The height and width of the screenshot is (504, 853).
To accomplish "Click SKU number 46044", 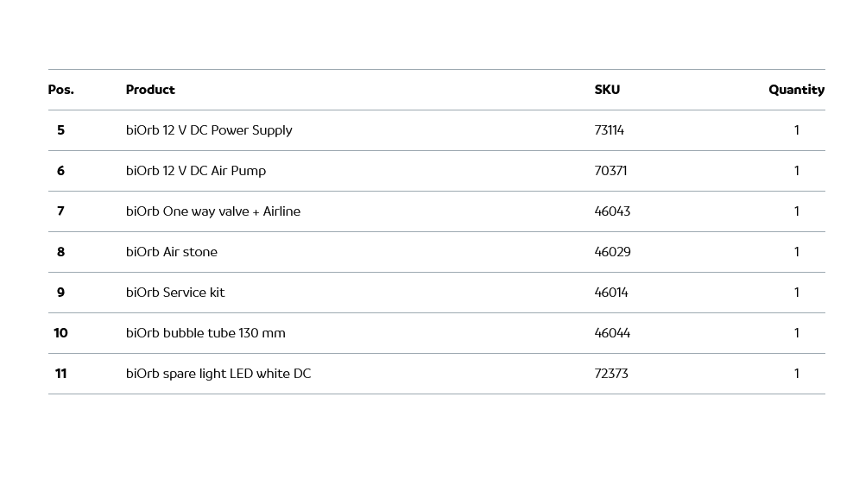I will click(612, 333).
